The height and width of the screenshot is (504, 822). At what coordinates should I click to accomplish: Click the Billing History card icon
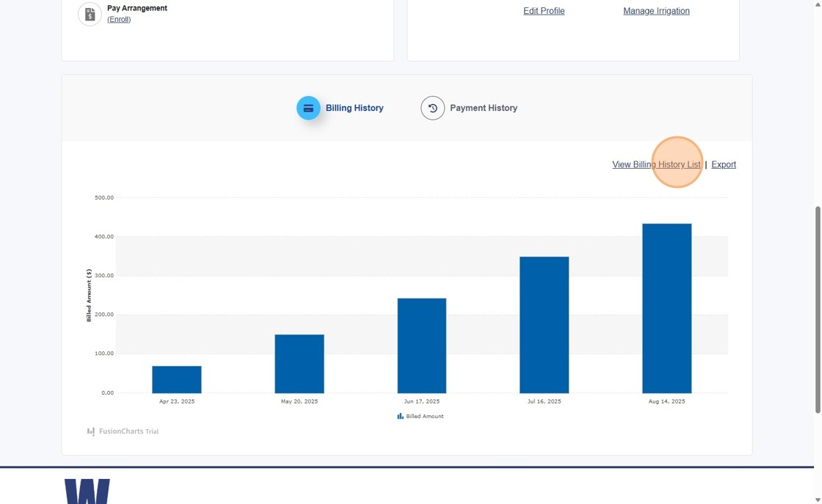pyautogui.click(x=308, y=108)
